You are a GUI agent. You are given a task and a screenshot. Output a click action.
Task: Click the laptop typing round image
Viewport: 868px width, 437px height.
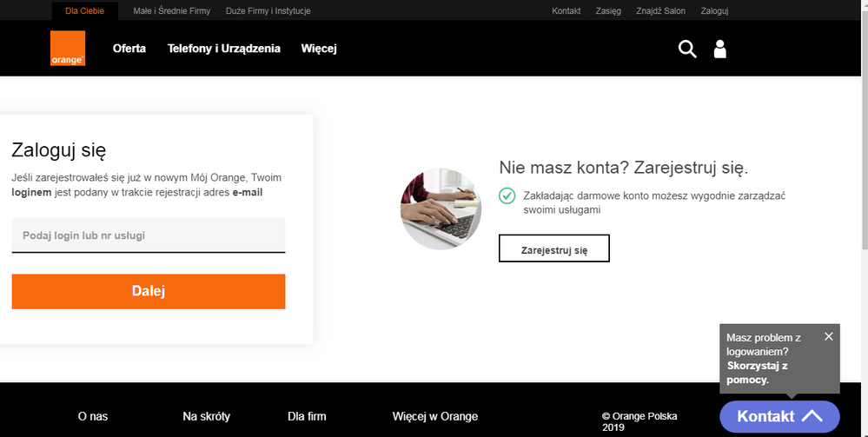441,209
